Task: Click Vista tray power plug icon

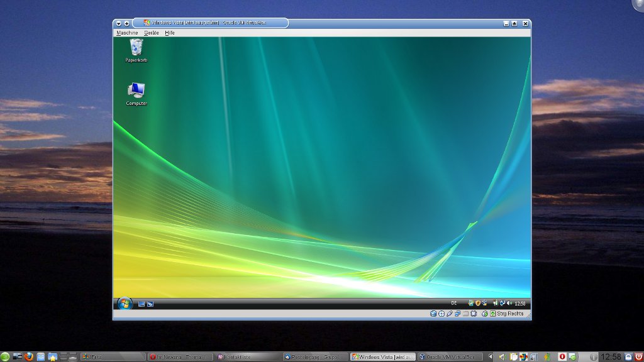Action: (x=496, y=303)
